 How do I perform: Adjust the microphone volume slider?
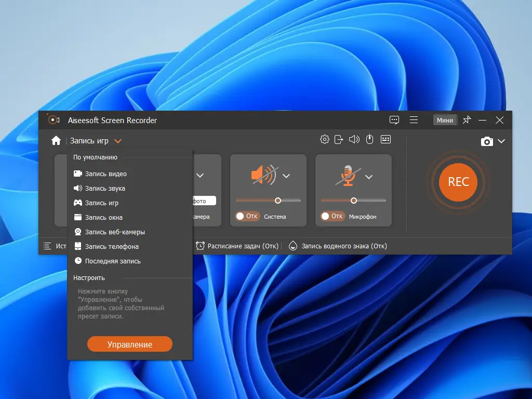tap(353, 201)
